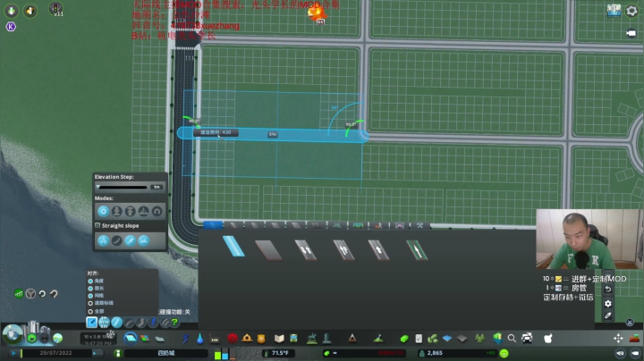Change the simulation speed arrows button

pos(97,353)
